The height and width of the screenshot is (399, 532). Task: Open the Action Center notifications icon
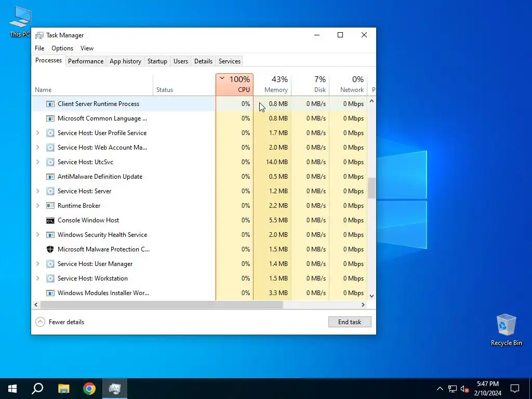tap(515, 389)
